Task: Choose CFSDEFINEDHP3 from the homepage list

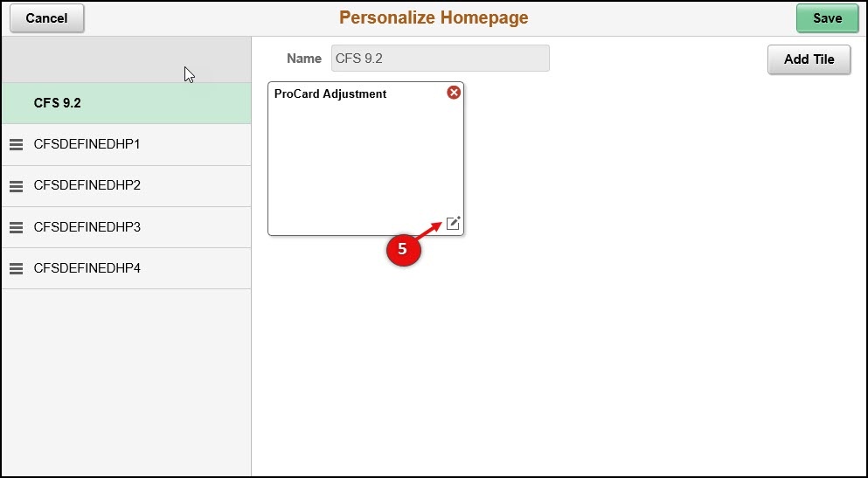Action: [x=126, y=227]
